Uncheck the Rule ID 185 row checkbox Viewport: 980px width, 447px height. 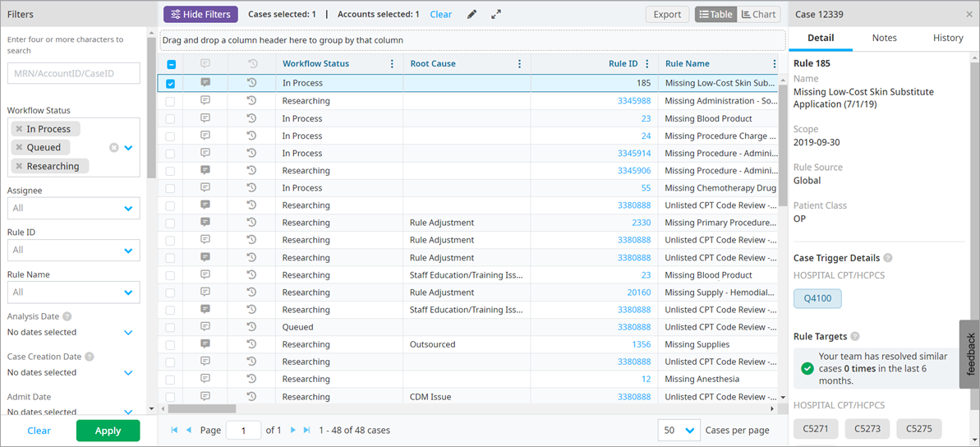tap(171, 83)
